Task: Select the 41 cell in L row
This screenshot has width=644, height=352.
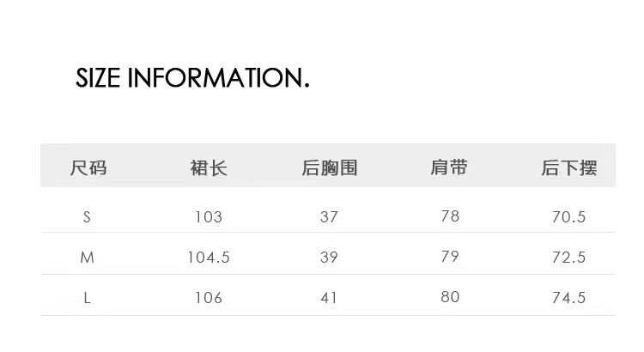Action: tap(329, 298)
